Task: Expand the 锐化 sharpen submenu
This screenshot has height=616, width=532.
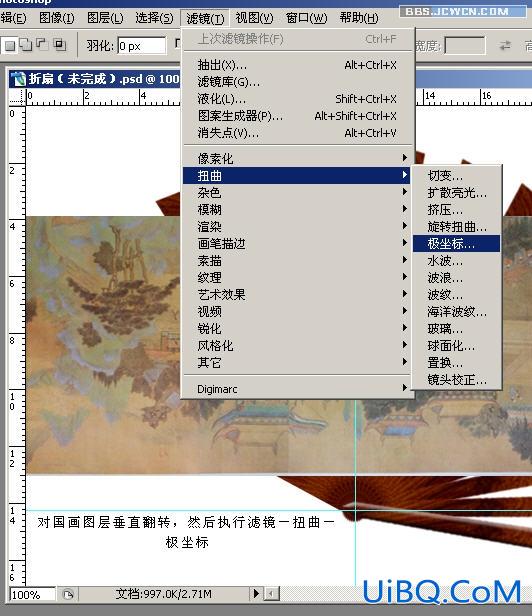Action: [297, 328]
